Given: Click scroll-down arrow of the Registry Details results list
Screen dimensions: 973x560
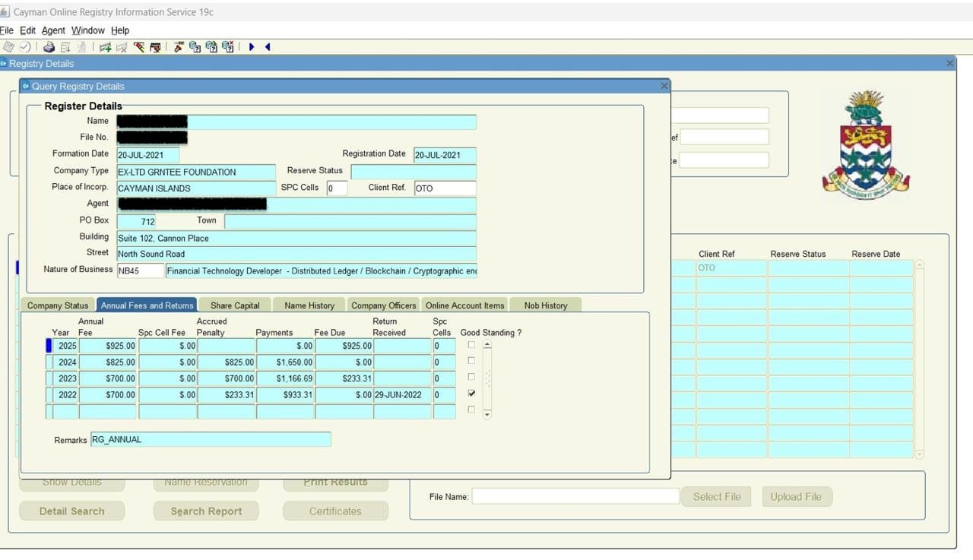Looking at the screenshot, I should point(920,454).
